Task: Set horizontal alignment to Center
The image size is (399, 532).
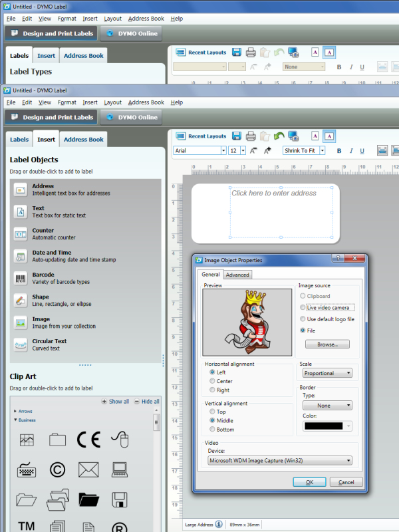Action: [221, 381]
